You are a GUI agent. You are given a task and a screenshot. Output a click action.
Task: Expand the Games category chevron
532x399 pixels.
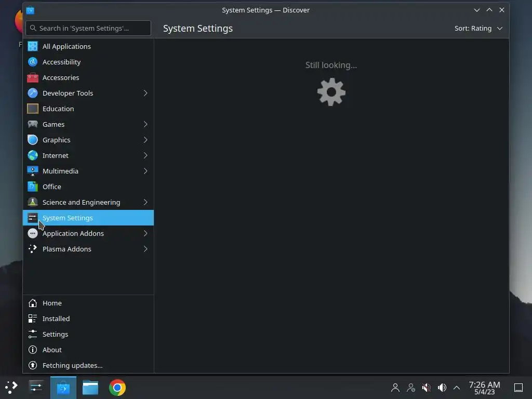[145, 124]
